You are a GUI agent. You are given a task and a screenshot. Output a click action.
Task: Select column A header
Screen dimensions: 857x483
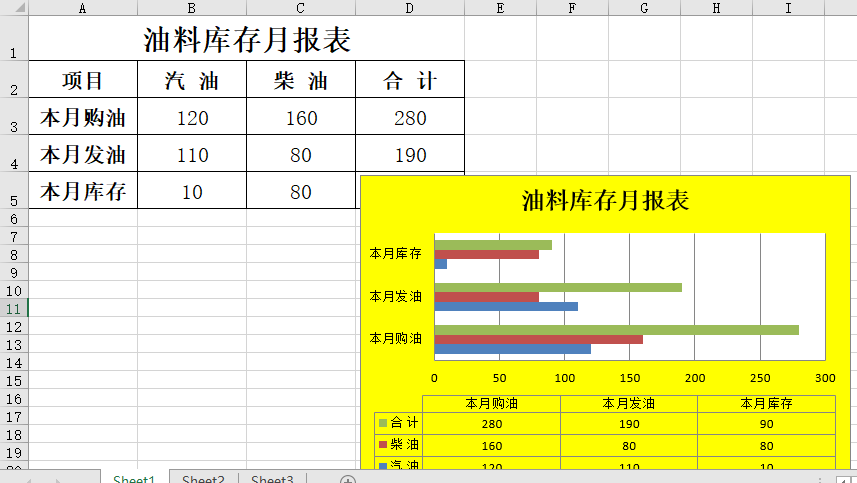[83, 8]
